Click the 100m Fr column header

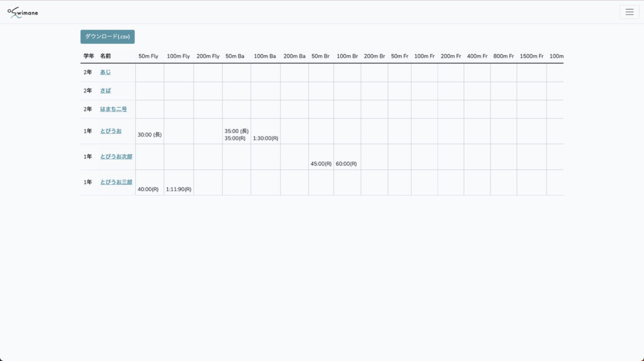click(x=425, y=56)
